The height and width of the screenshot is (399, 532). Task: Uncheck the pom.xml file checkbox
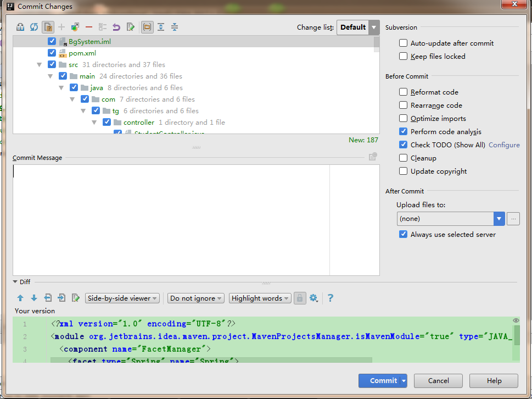click(52, 53)
